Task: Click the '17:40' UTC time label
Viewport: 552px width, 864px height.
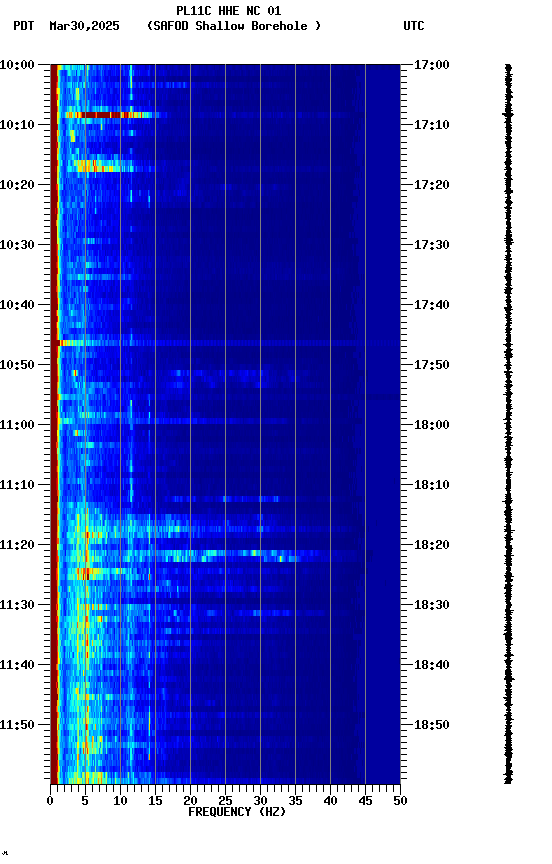Action: click(x=432, y=305)
